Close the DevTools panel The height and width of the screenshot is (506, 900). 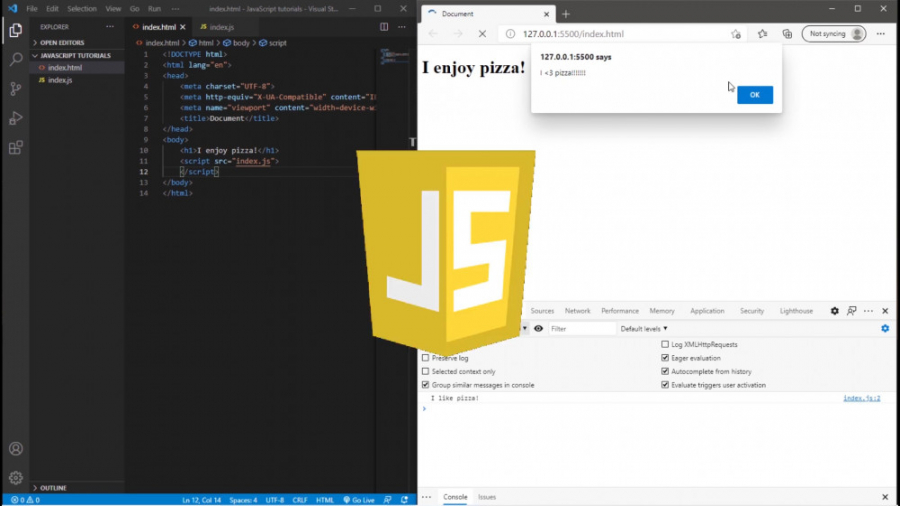tap(885, 311)
